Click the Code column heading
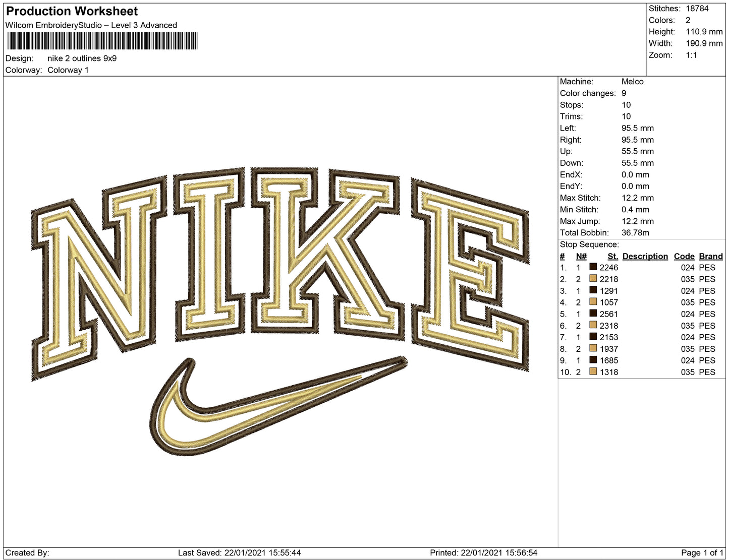 tap(684, 256)
